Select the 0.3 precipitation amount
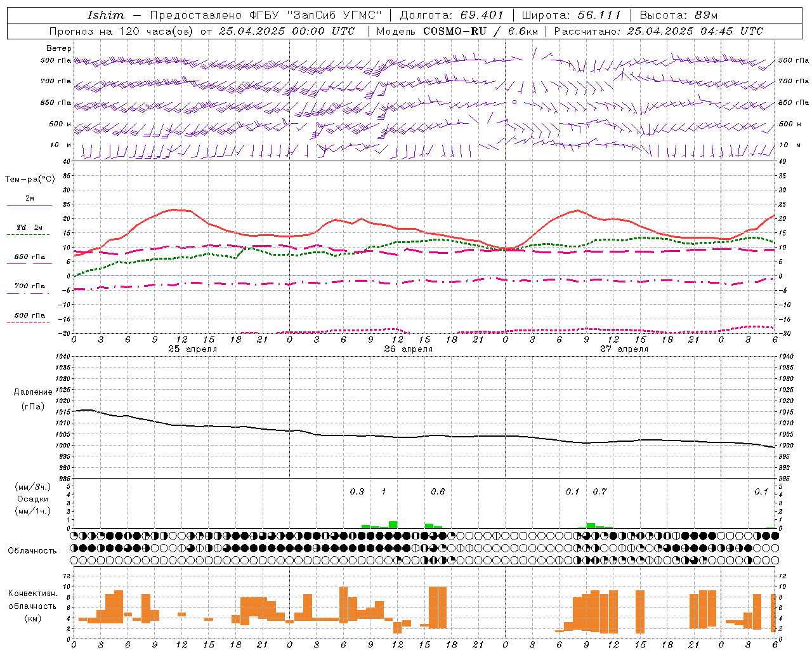 [x=357, y=492]
